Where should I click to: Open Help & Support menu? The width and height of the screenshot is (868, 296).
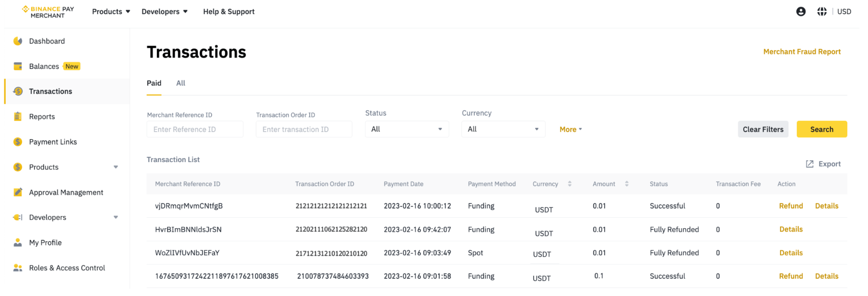pyautogui.click(x=229, y=12)
